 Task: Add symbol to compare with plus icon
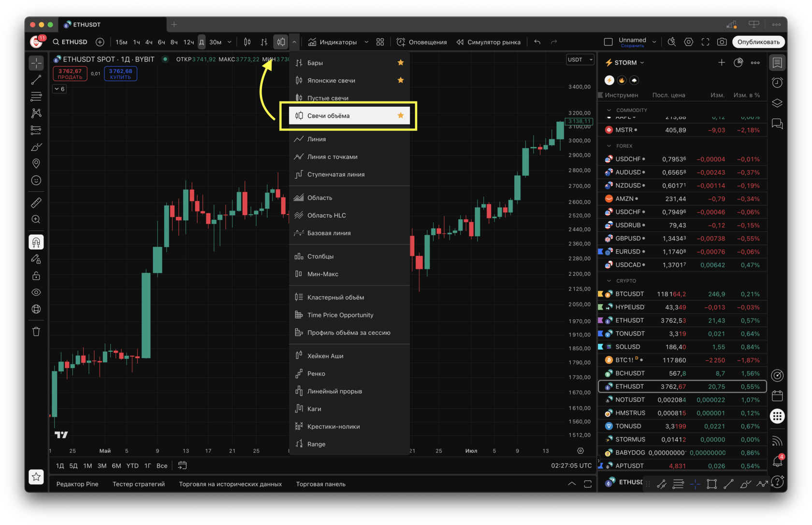coord(100,42)
